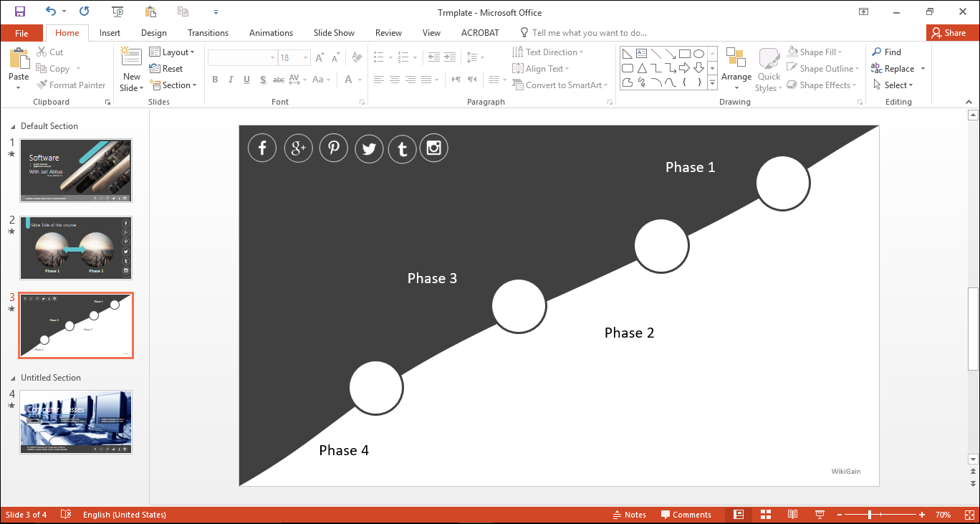Select slide 4 thumbnail
This screenshot has height=524, width=980.
pos(76,421)
